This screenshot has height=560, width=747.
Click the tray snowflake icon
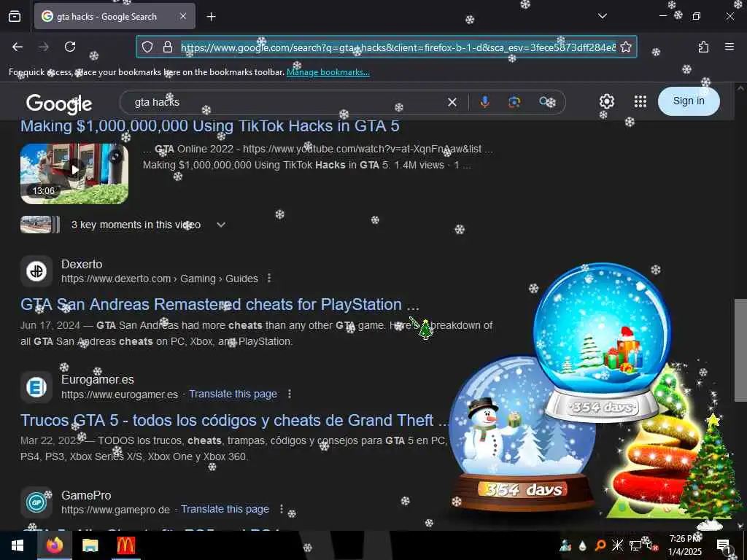(617, 545)
